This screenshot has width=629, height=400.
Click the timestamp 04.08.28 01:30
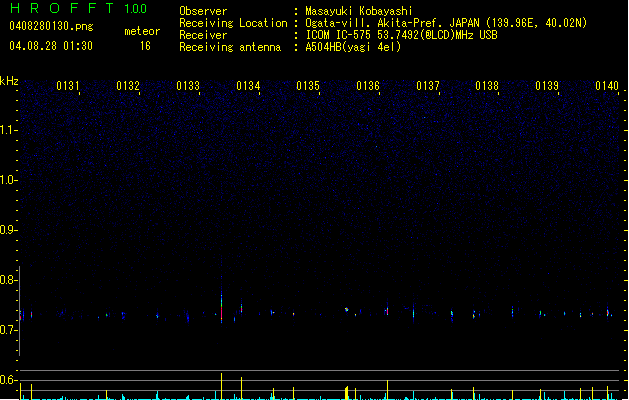(x=51, y=46)
